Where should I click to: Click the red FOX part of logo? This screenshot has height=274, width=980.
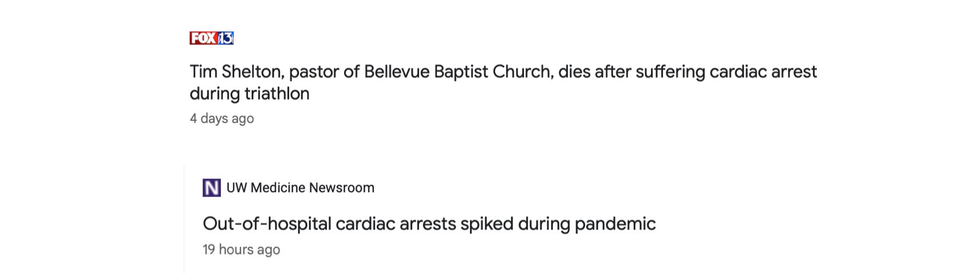tap(203, 38)
